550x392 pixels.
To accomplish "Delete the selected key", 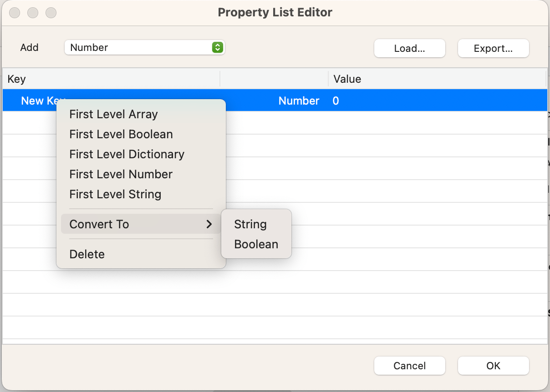I will coord(87,254).
